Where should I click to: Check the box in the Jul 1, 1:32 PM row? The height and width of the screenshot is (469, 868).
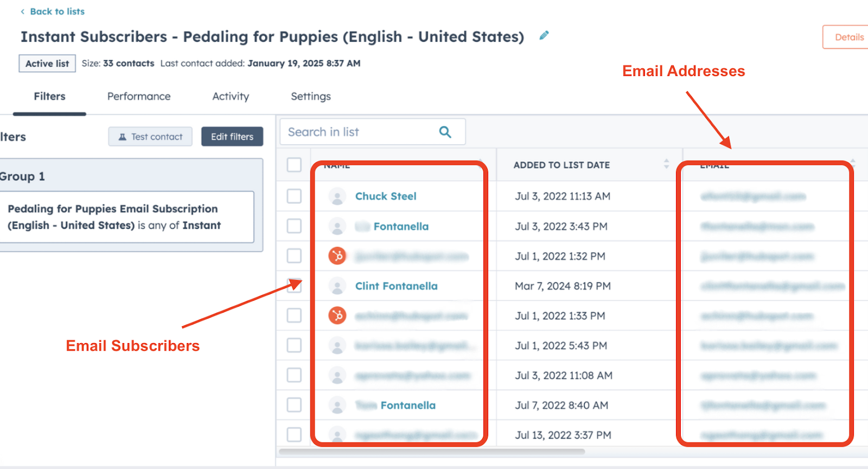[x=294, y=256]
